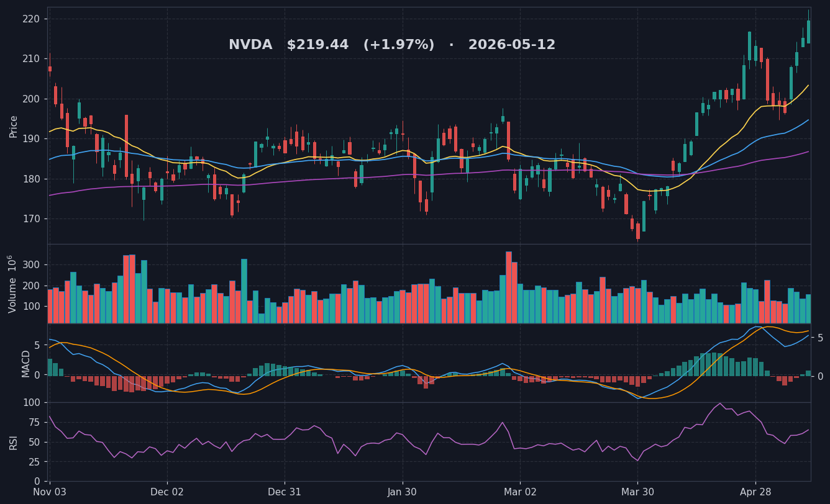Click the 220 price axis label
The image size is (830, 504).
point(31,19)
